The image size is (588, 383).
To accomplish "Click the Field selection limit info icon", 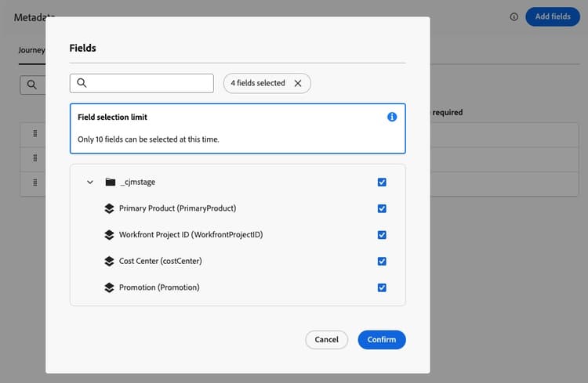I will tap(392, 117).
